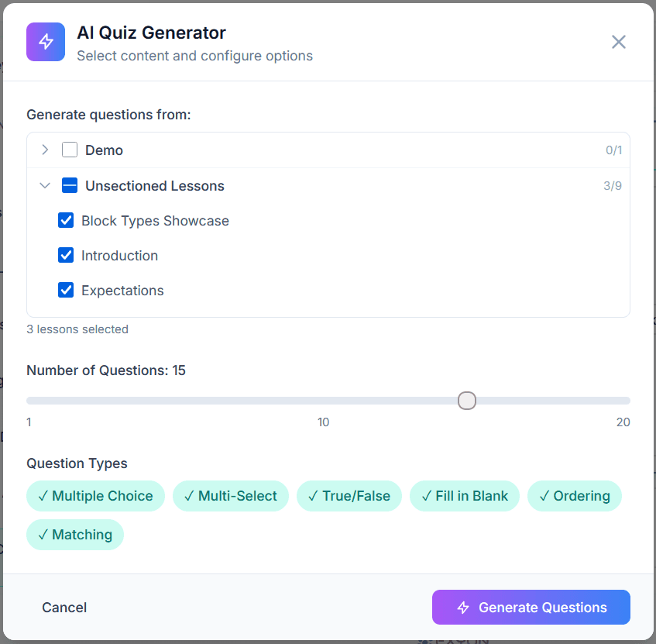Image resolution: width=656 pixels, height=644 pixels.
Task: Deselect the Expectations lesson
Action: [66, 290]
